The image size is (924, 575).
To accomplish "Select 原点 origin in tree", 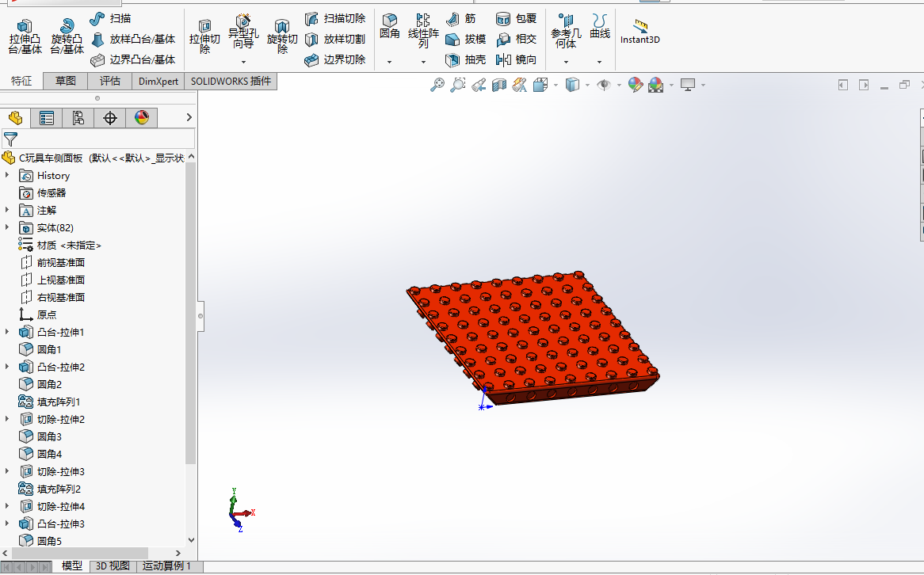I will point(38,314).
